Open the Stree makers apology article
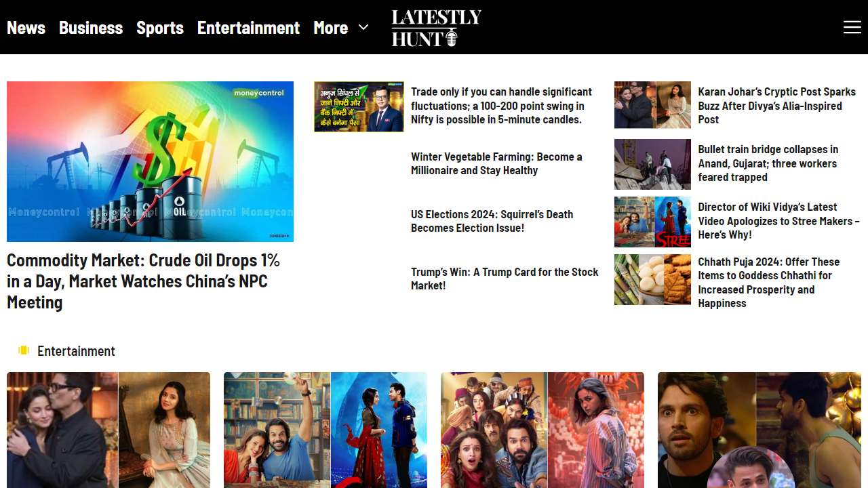Viewport: 868px width, 488px height. click(x=778, y=221)
